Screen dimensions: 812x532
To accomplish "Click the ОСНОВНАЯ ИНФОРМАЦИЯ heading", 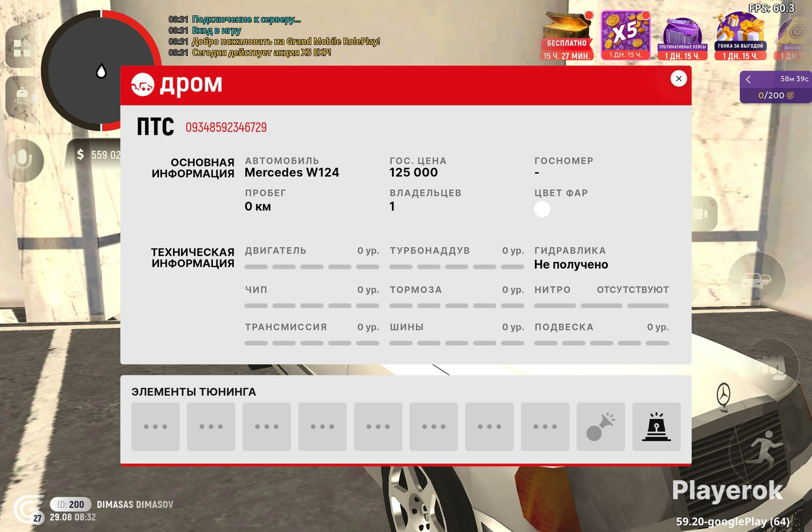I will [x=192, y=168].
